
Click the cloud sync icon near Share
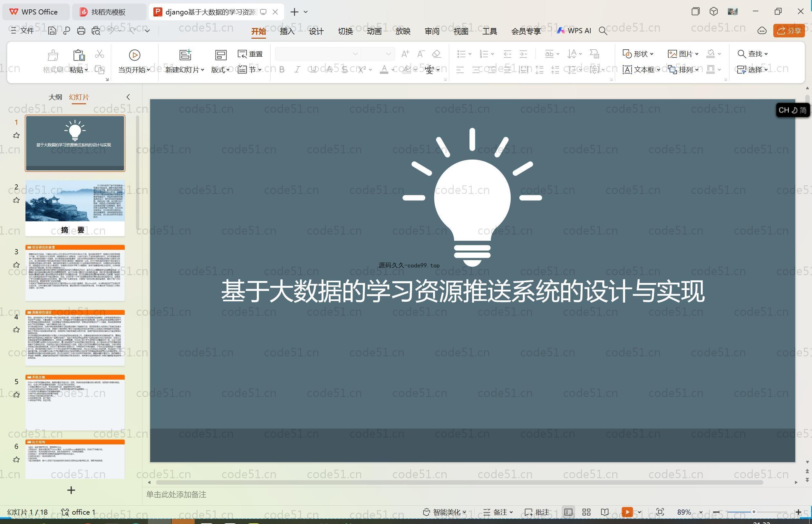pyautogui.click(x=762, y=31)
